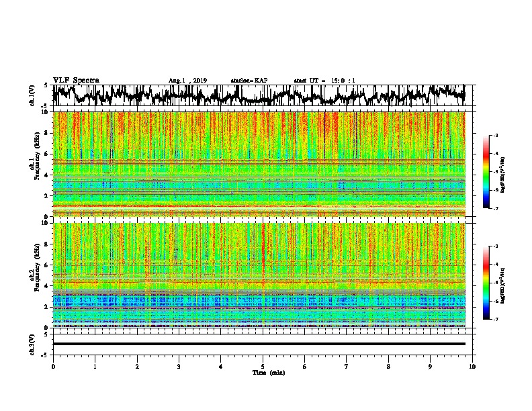This screenshot has width=532, height=411.
Task: Click time axis tick label "3"
Action: 179,366
